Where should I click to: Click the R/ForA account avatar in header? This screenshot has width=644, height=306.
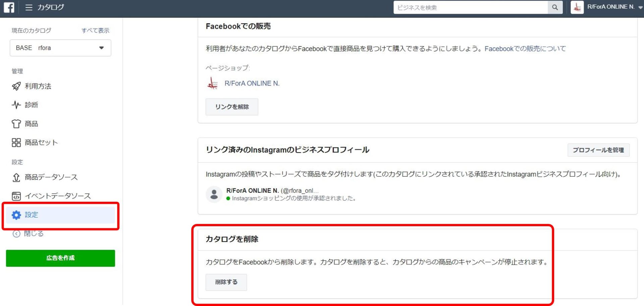(x=577, y=7)
